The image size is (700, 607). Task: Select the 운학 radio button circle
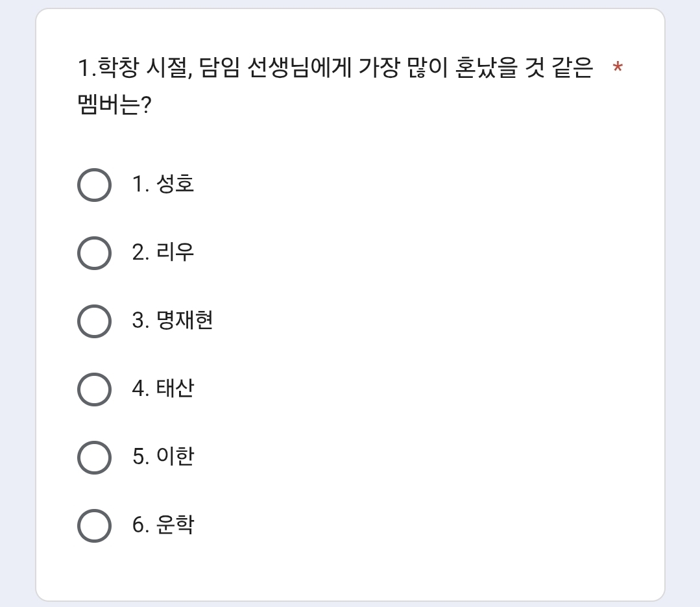(94, 526)
